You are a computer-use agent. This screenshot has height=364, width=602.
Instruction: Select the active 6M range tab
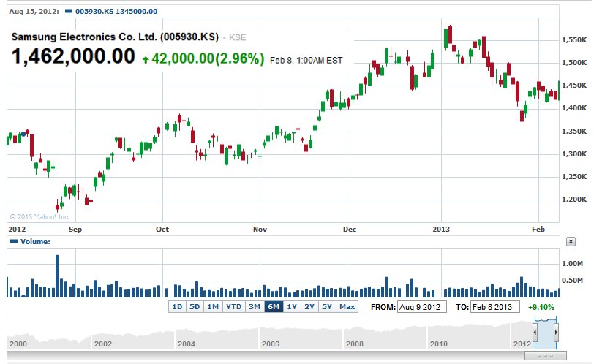click(x=274, y=307)
